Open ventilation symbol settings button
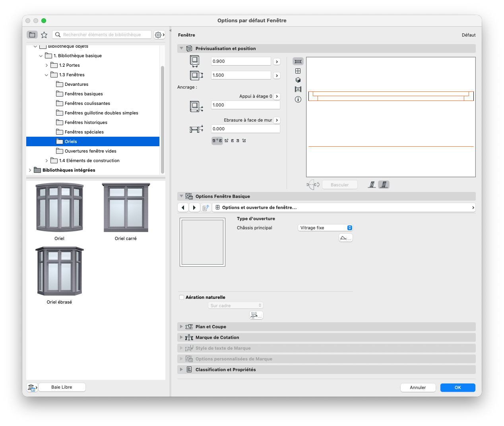Image resolution: width=504 pixels, height=426 pixels. click(256, 315)
